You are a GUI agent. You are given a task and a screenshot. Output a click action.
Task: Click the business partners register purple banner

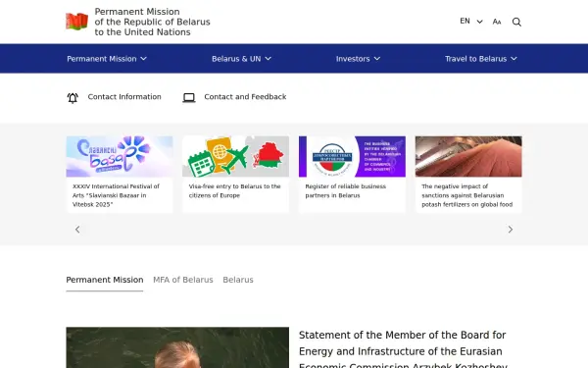pyautogui.click(x=352, y=156)
